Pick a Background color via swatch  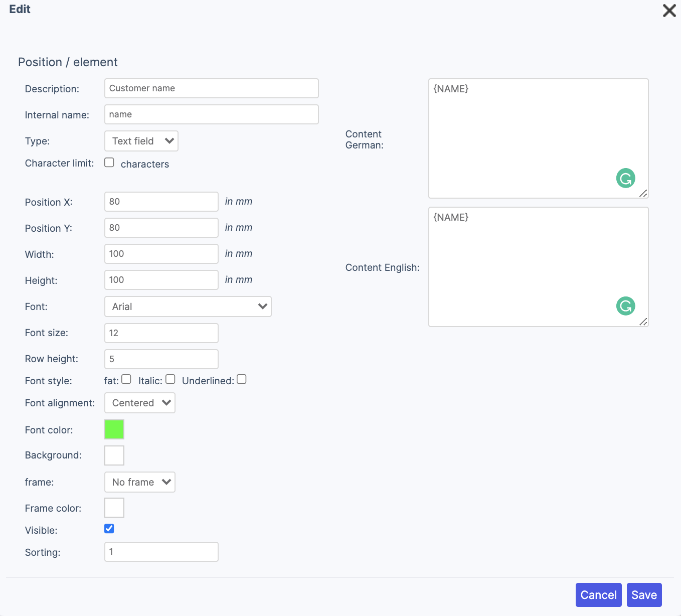pyautogui.click(x=114, y=455)
